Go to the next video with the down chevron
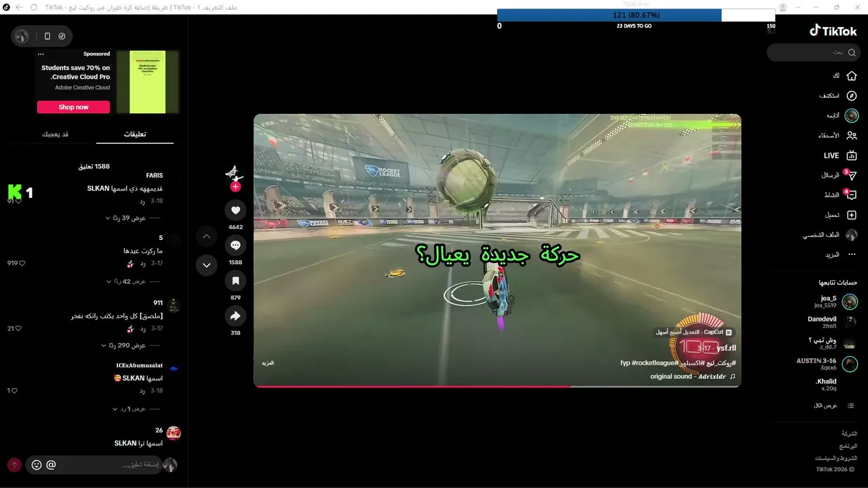The width and height of the screenshot is (868, 488). click(206, 264)
